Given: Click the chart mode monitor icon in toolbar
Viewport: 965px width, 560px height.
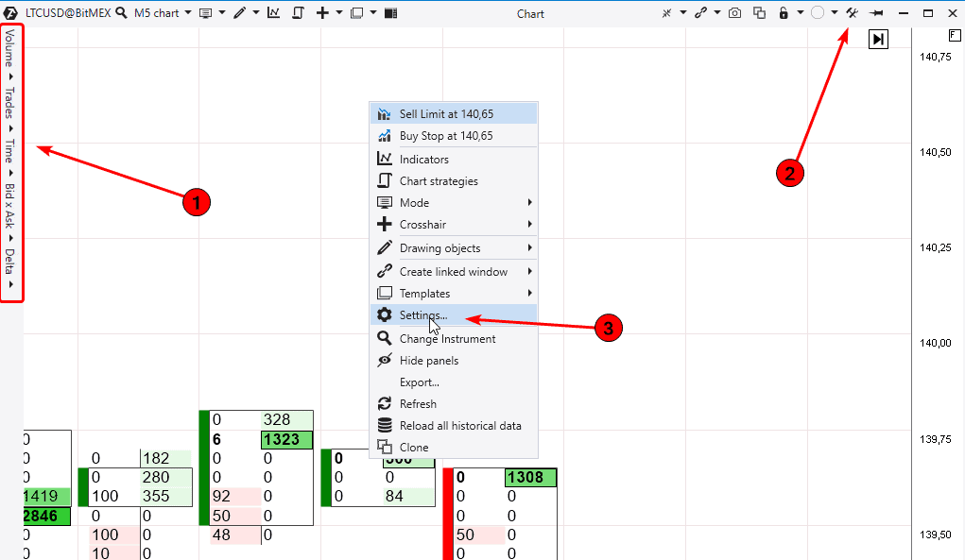Looking at the screenshot, I should [x=205, y=13].
